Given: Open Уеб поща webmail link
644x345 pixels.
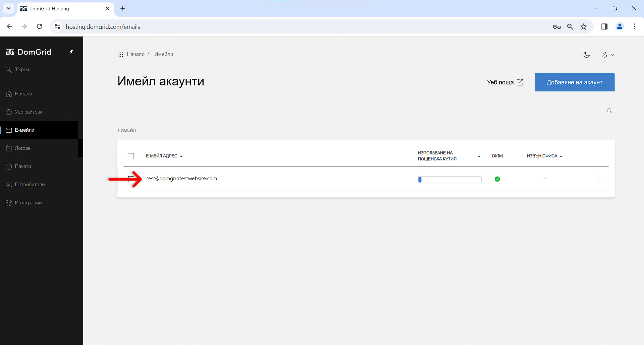Looking at the screenshot, I should (x=505, y=82).
